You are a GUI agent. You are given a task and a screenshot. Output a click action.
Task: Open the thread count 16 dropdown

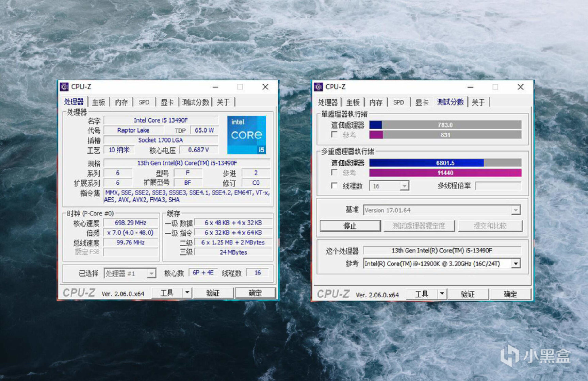[404, 186]
